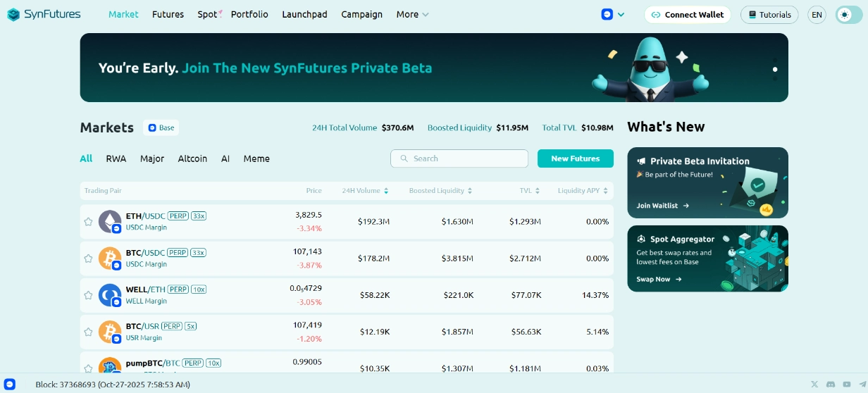Viewport: 868px width, 393px height.
Task: Click the New Futures button
Action: tap(575, 158)
